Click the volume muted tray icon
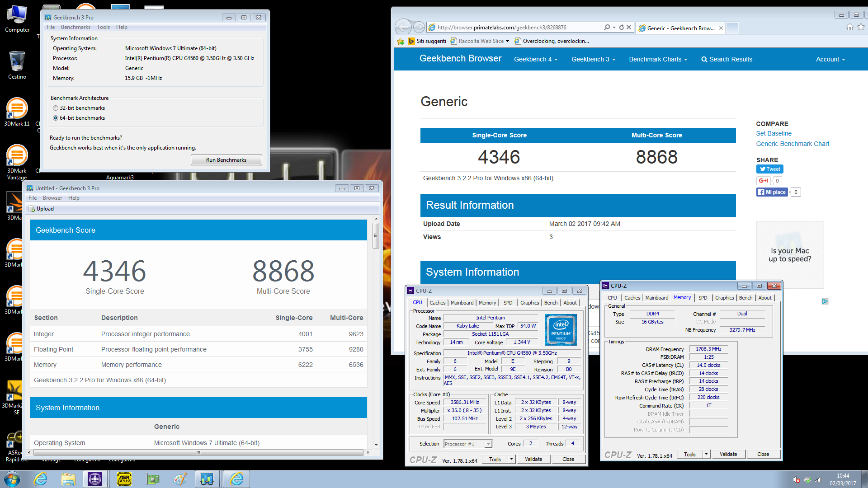 797,480
